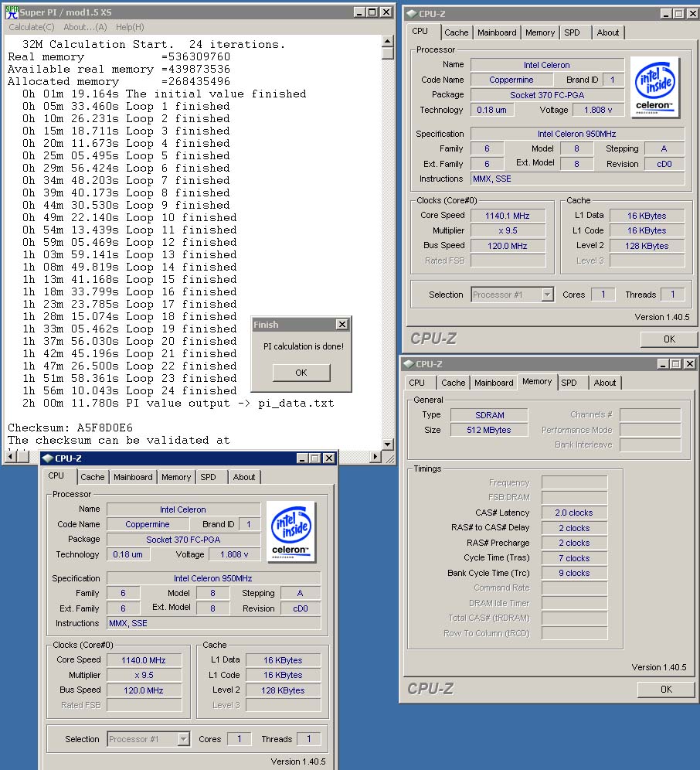Click the 'Checksum: A5F8D0E6' line

point(70,428)
